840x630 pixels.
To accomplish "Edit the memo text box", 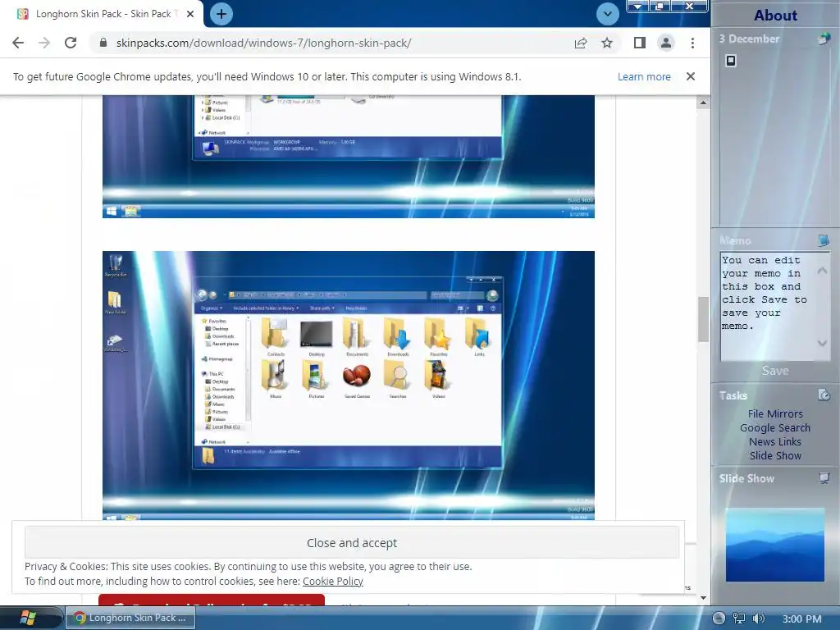I will (x=774, y=307).
